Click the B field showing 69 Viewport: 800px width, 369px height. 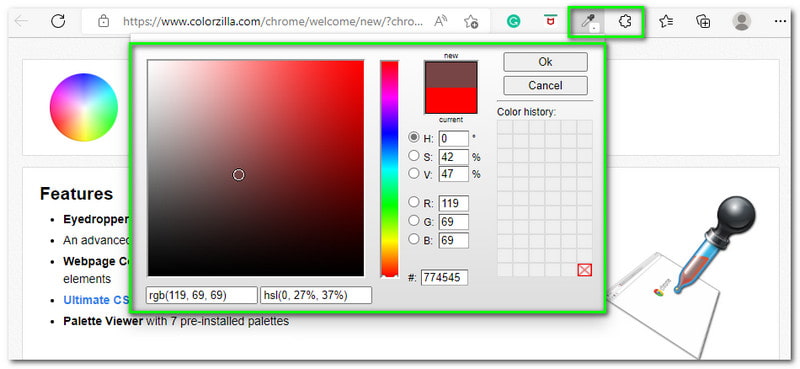(x=454, y=240)
